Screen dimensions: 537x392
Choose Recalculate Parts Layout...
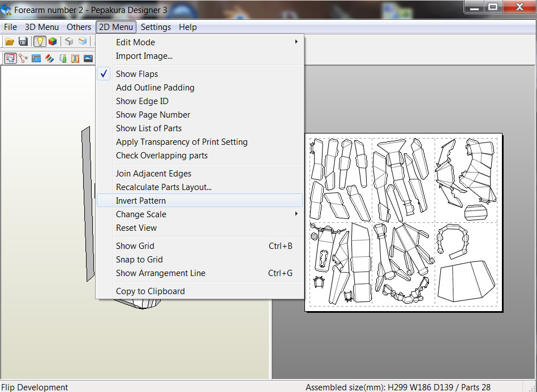pos(200,187)
